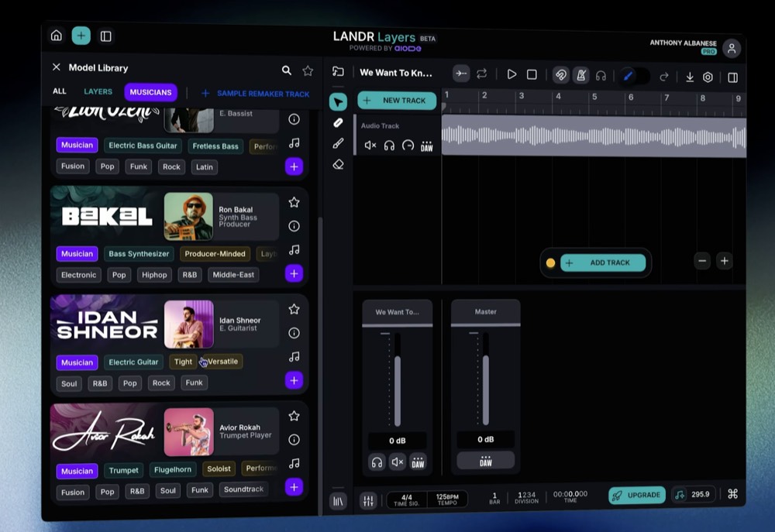Close the Model Library panel

(57, 67)
